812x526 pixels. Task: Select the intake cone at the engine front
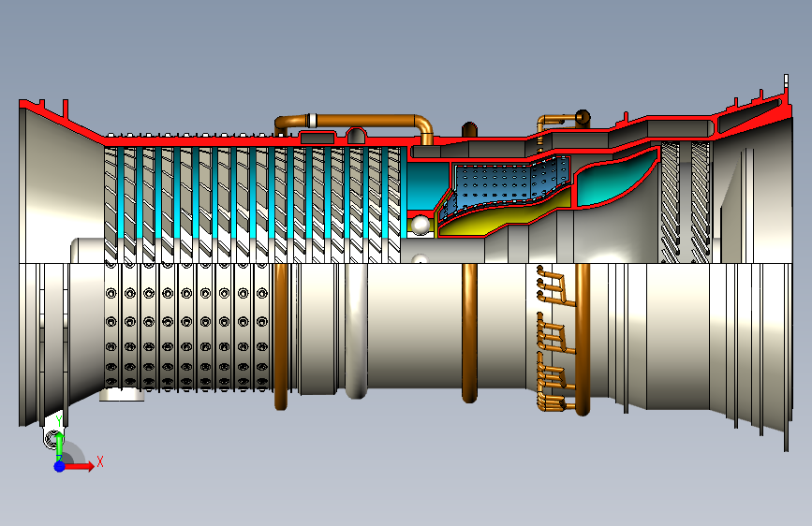[x=62, y=183]
